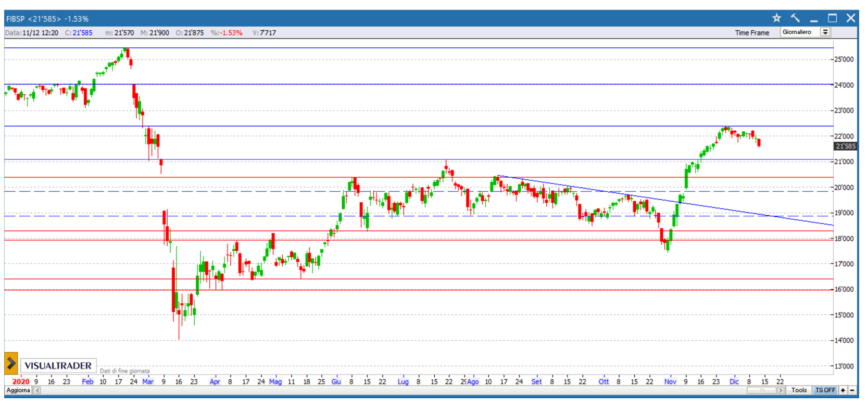The width and height of the screenshot is (868, 407).
Task: Click the Ott month label
Action: point(603,381)
